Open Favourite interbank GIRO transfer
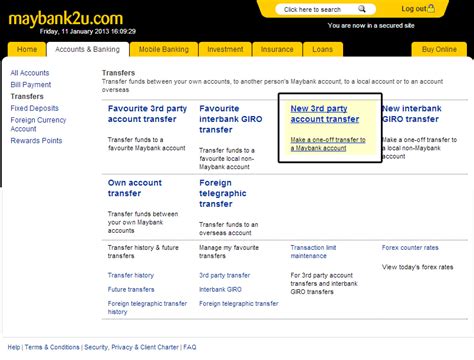Image resolution: width=474 pixels, height=360 pixels. (x=231, y=119)
